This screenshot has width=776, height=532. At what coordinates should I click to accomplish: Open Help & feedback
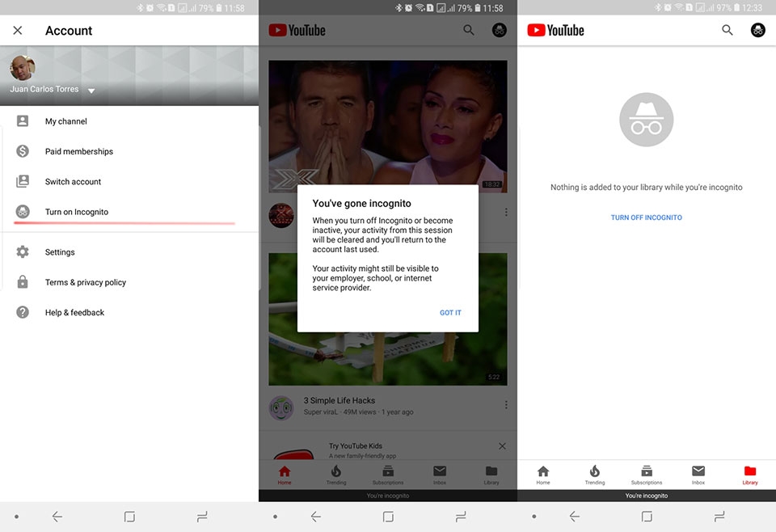(x=75, y=312)
